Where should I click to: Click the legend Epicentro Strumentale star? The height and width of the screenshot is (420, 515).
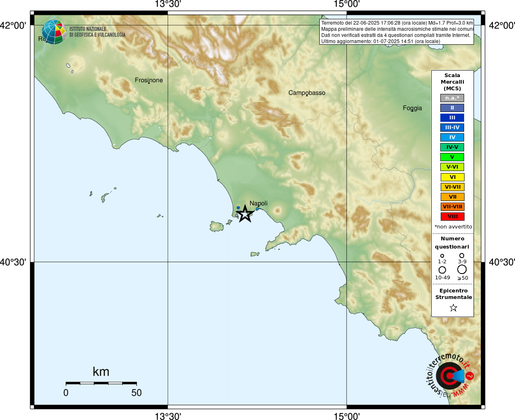tap(453, 308)
